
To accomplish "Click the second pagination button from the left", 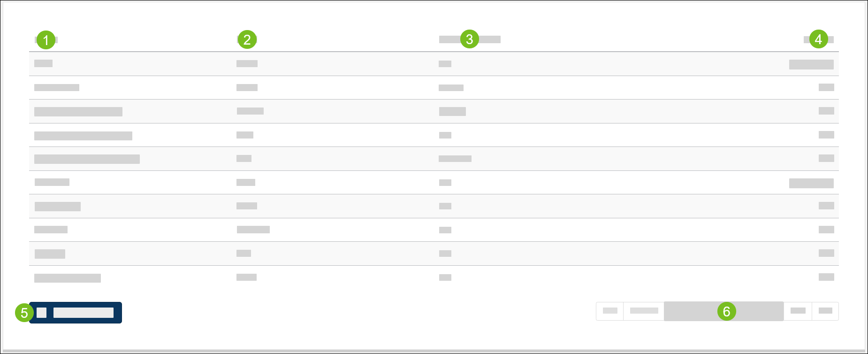I will click(644, 311).
